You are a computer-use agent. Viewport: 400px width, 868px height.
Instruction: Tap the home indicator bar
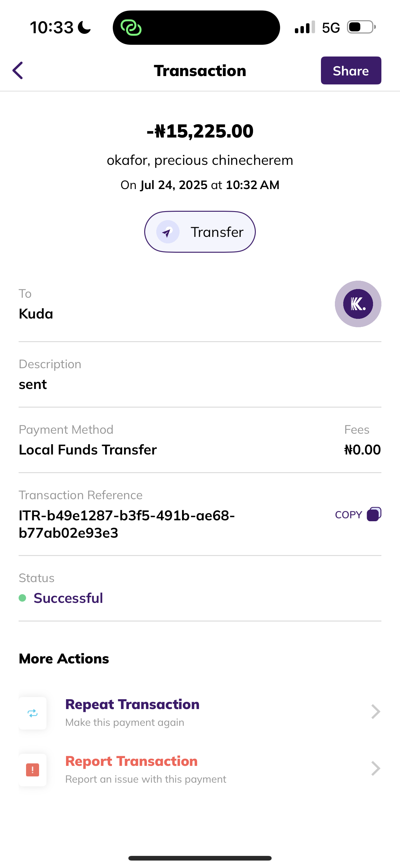pyautogui.click(x=200, y=858)
